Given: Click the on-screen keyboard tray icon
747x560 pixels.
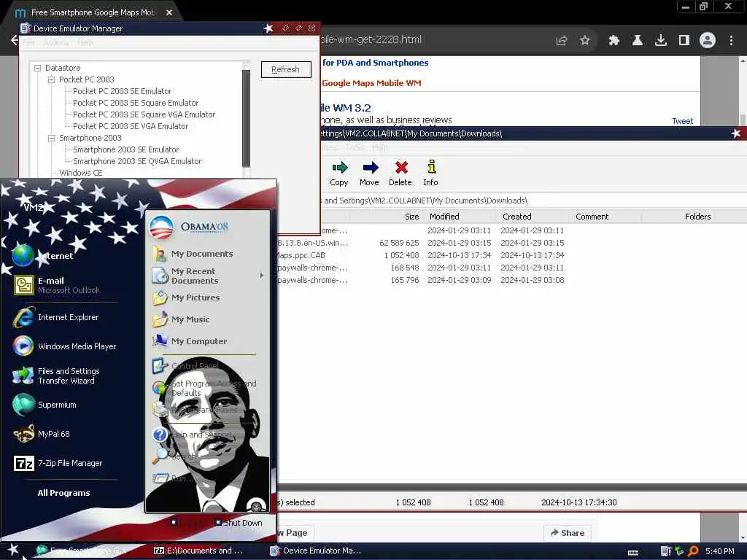Looking at the screenshot, I should tap(633, 553).
